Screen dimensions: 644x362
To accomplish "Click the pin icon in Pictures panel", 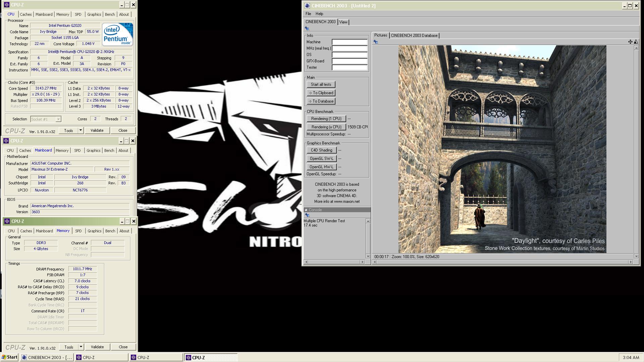I will (x=376, y=42).
